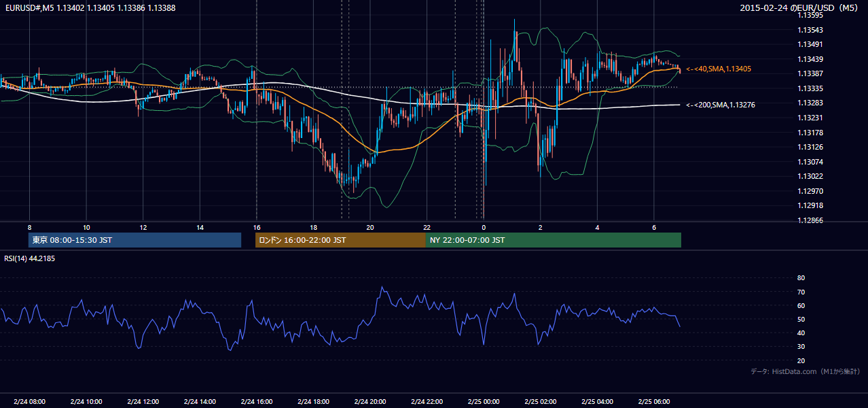Click the 2/25 04:00 date label

[x=597, y=402]
